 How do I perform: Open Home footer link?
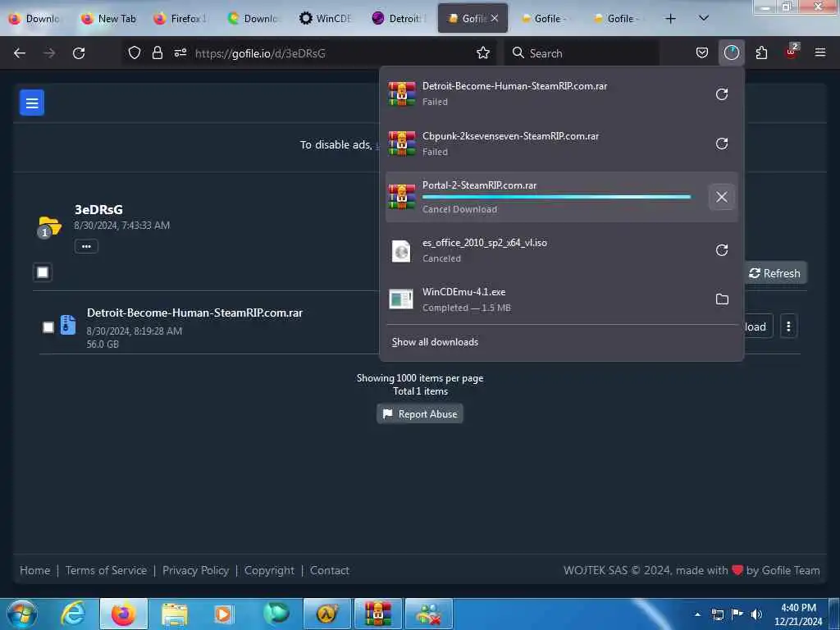[x=34, y=570]
